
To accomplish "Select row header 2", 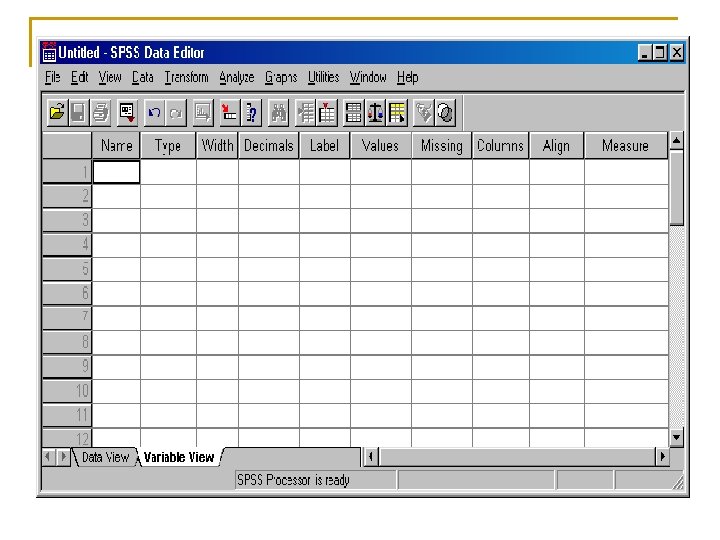I will pos(67,197).
